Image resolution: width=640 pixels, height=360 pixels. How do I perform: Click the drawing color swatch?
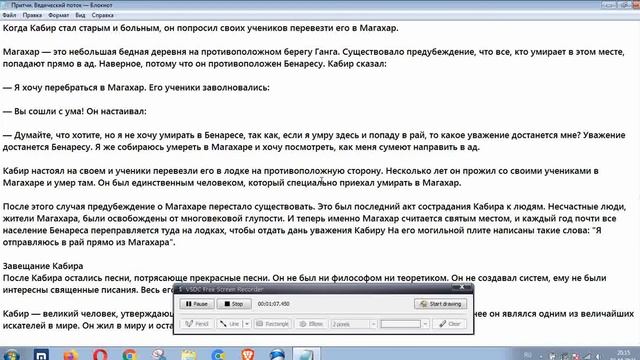[x=400, y=324]
